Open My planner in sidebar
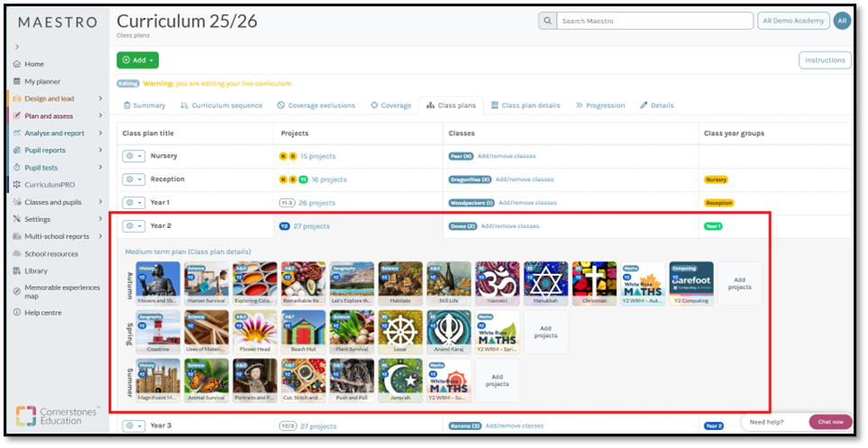 [42, 81]
